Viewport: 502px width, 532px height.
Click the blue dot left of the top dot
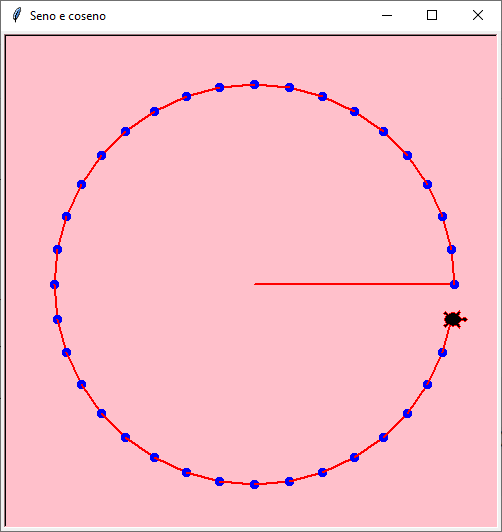click(x=219, y=88)
